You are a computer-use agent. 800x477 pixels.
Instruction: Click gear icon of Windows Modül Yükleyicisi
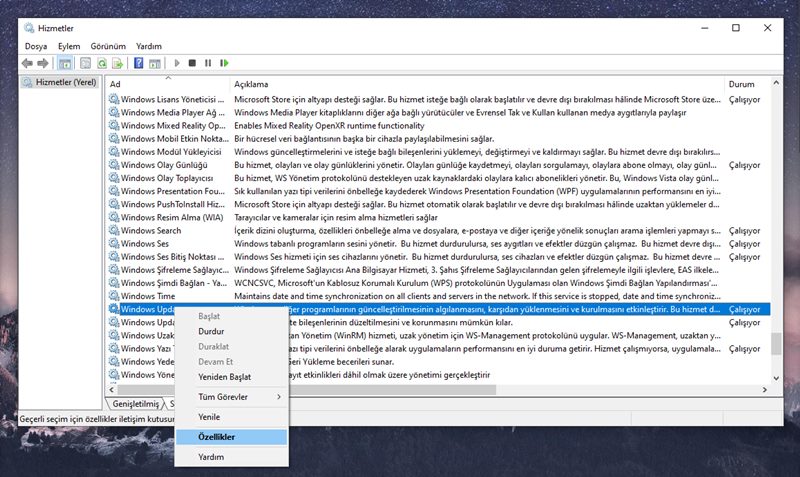(x=114, y=152)
